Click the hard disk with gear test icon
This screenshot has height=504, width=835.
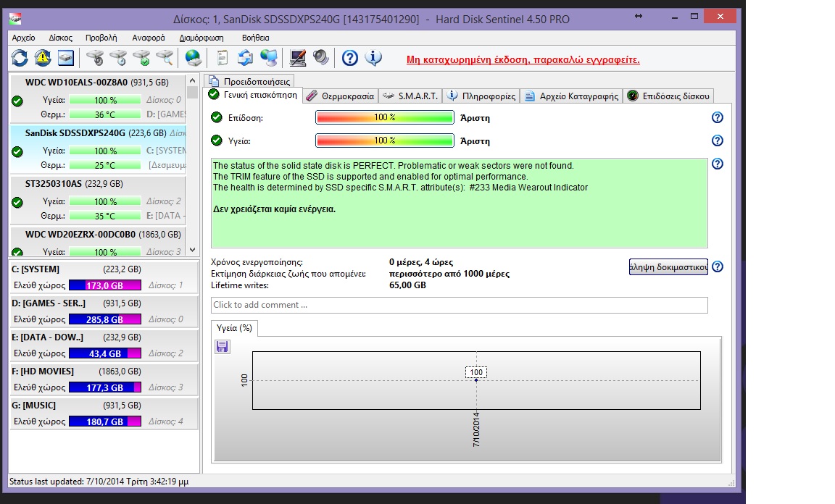point(96,57)
